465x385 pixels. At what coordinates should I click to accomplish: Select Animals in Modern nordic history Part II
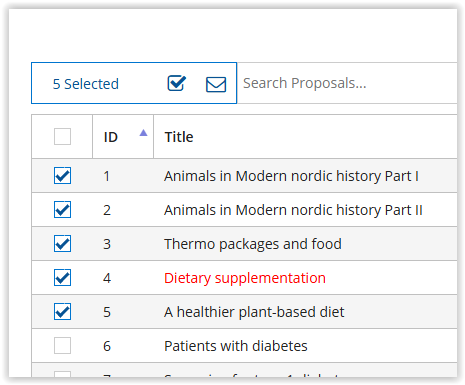point(293,210)
